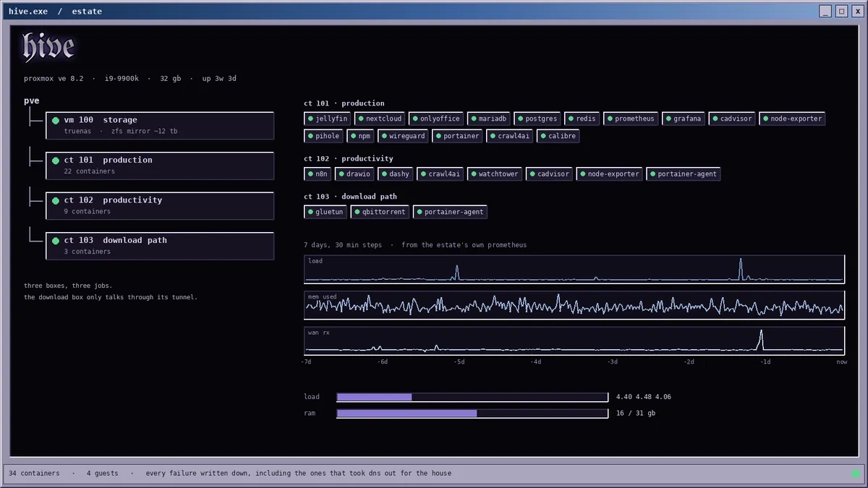The width and height of the screenshot is (868, 488).
Task: Select vm 100 storage node
Action: coord(160,125)
